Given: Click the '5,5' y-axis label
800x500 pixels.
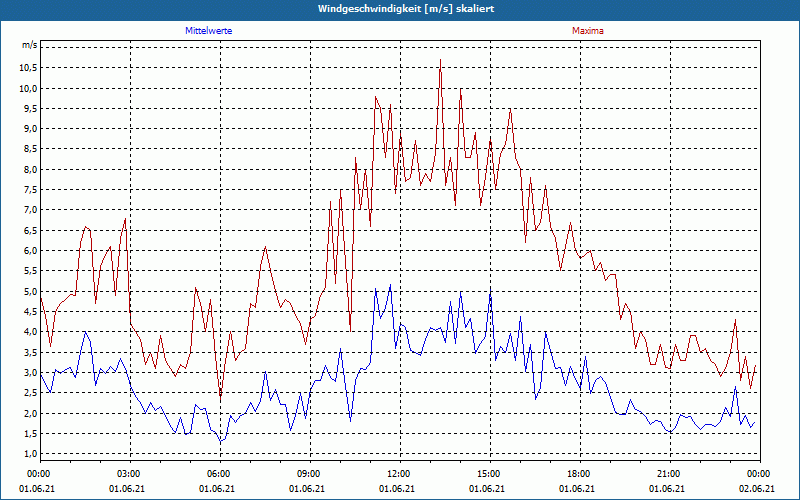Looking at the screenshot, I should [x=31, y=271].
